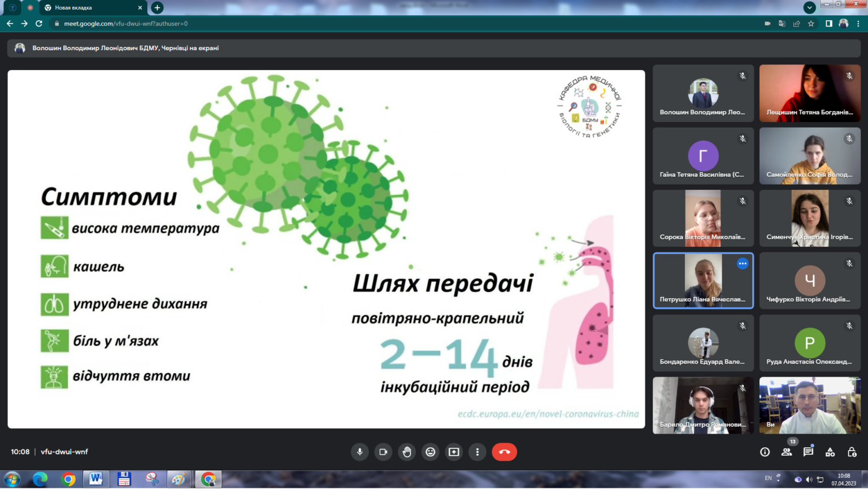868x489 pixels.
Task: Show the participants list (13 people)
Action: 787,452
